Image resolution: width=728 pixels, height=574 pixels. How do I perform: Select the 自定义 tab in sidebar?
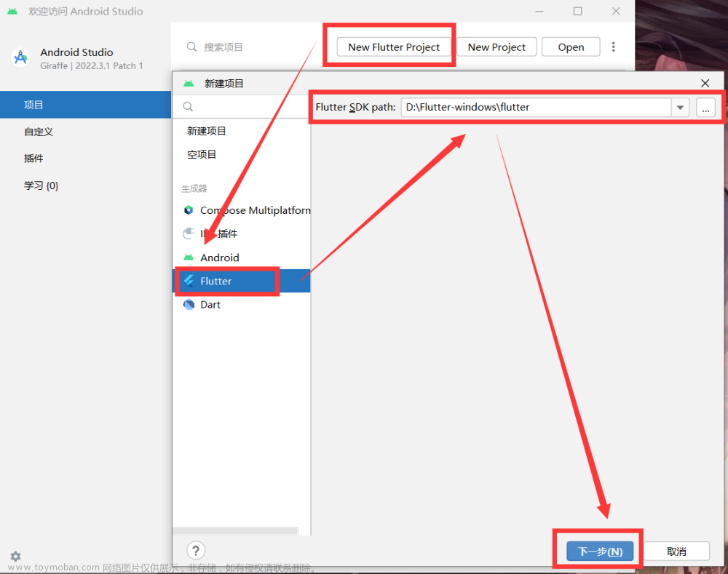point(85,132)
